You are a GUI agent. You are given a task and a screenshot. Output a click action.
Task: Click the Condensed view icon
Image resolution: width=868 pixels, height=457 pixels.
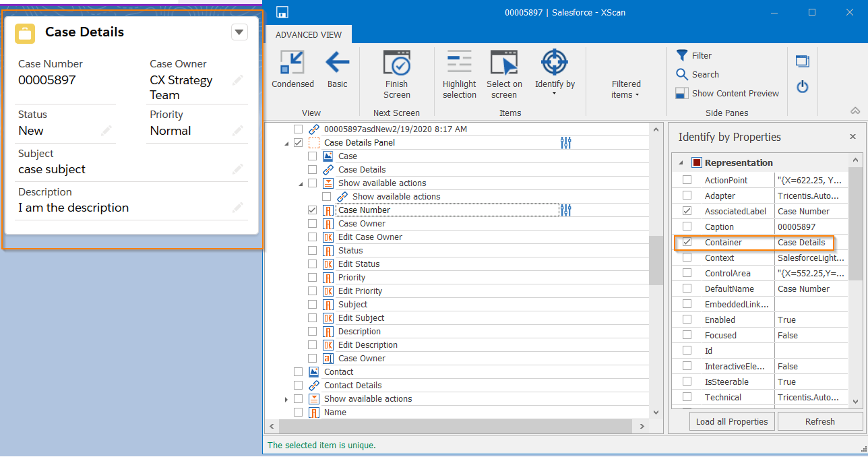click(292, 63)
